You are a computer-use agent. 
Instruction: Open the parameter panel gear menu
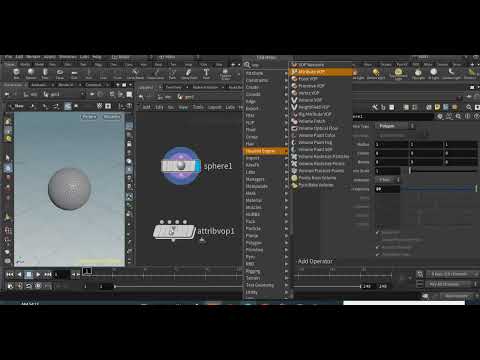[440, 116]
